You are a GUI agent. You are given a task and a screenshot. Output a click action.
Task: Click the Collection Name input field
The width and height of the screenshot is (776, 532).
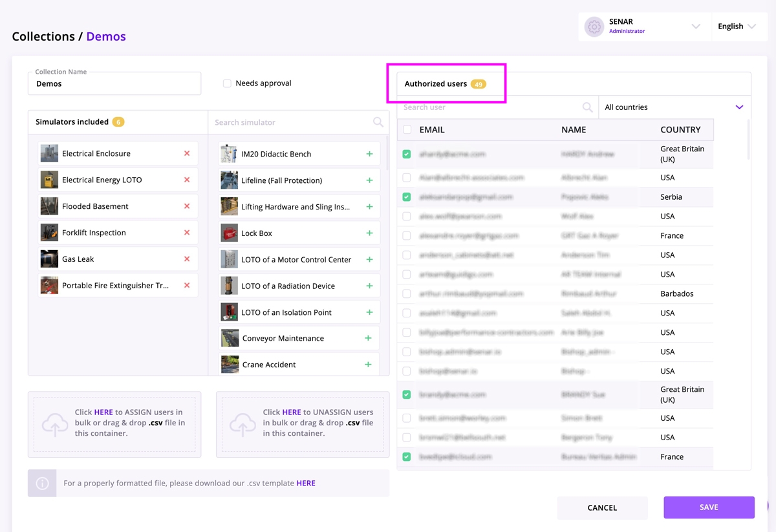[x=114, y=84]
